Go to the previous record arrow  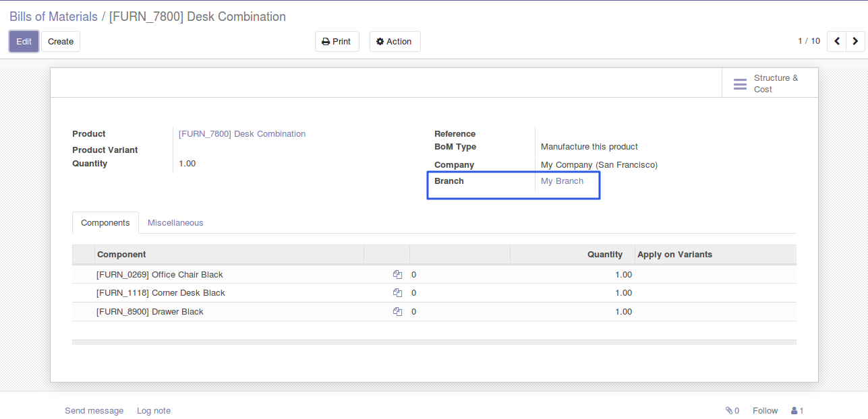tap(836, 42)
